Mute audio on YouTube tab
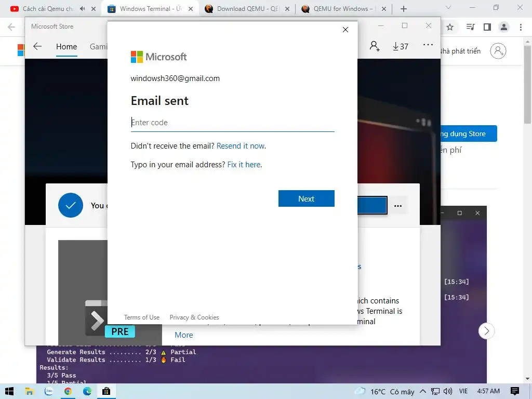 (x=83, y=9)
